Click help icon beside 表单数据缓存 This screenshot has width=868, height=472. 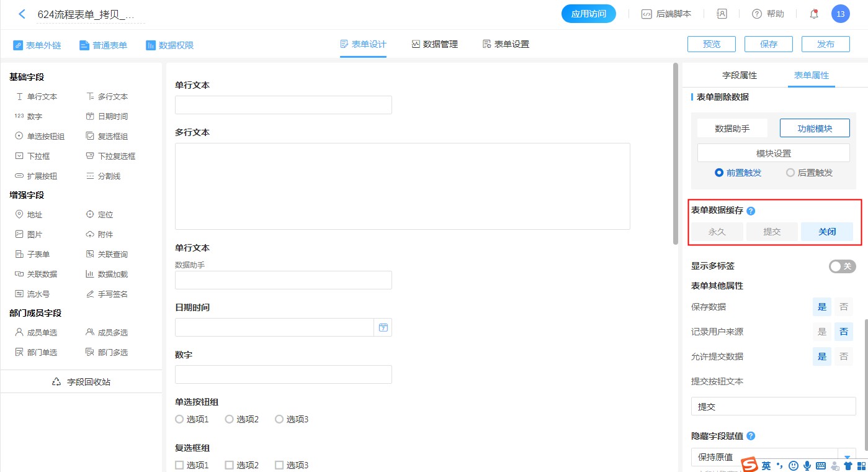click(751, 211)
